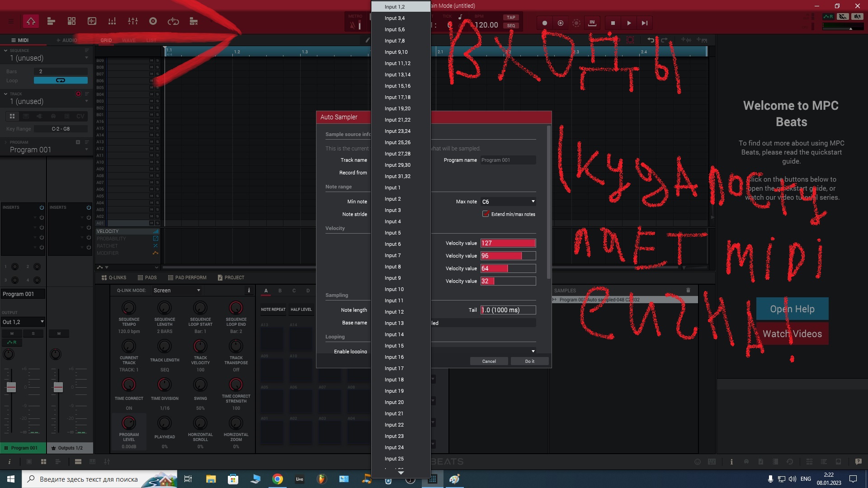
Task: Open the Q-Link Mode Screen dropdown
Action: pyautogui.click(x=177, y=291)
